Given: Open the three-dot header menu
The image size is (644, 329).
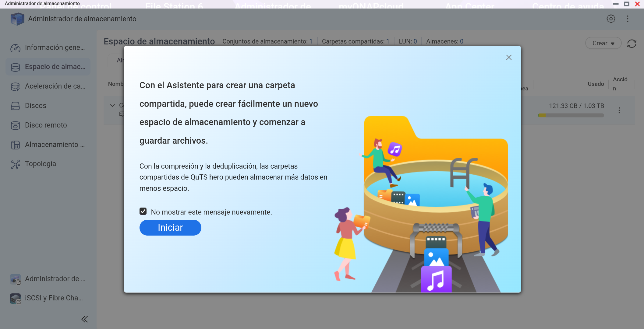Looking at the screenshot, I should [x=628, y=19].
